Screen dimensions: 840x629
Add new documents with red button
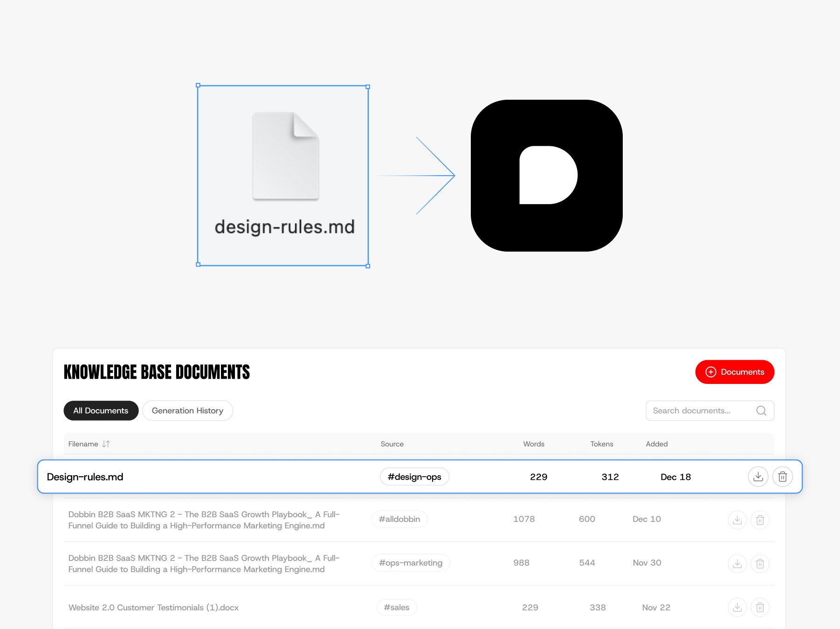[x=735, y=372]
